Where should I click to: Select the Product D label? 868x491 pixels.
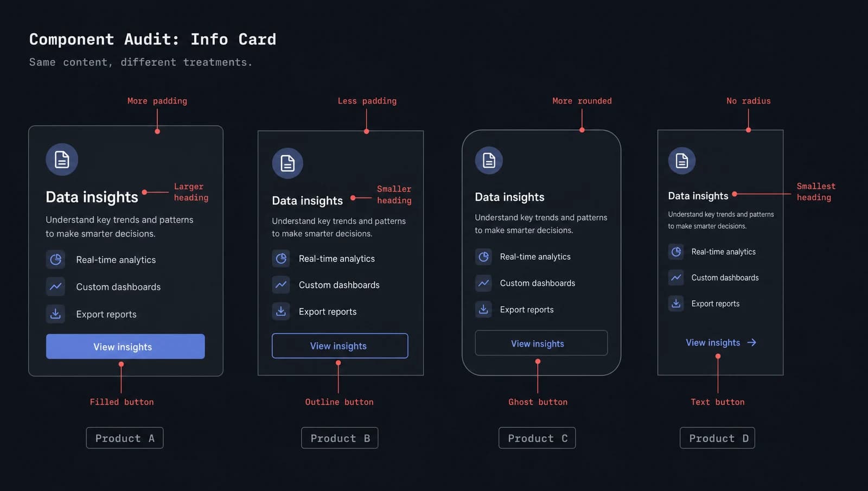point(717,438)
